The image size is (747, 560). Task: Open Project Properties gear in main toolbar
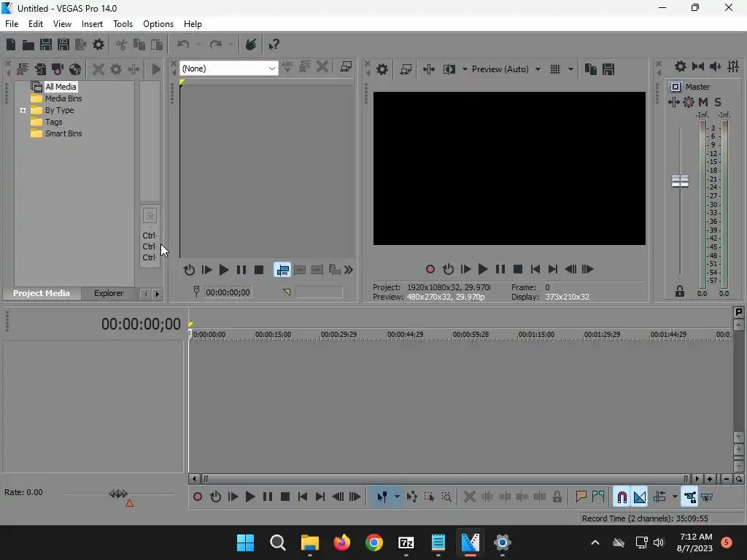pyautogui.click(x=98, y=44)
